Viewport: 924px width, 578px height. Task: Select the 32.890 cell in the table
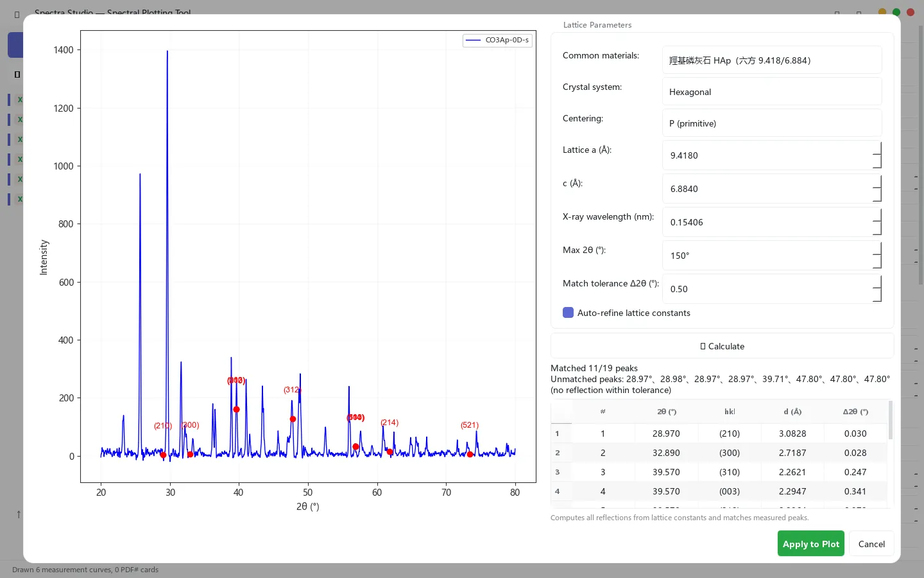click(666, 453)
